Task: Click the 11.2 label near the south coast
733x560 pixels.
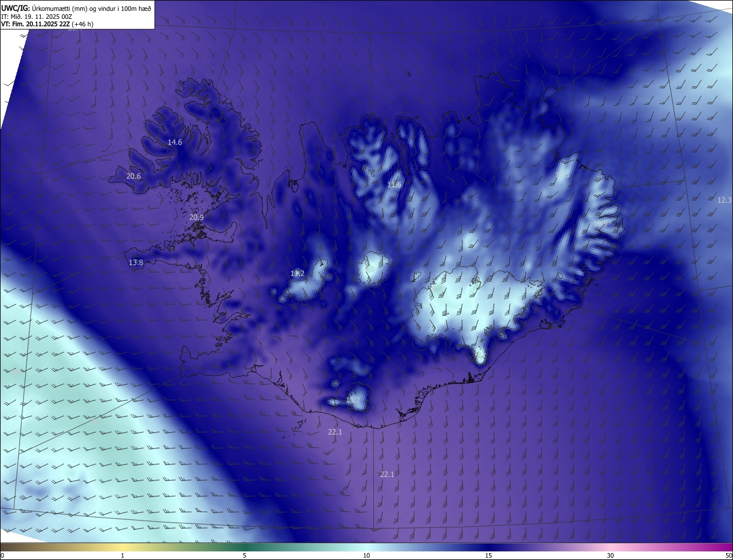Action: coord(353,400)
